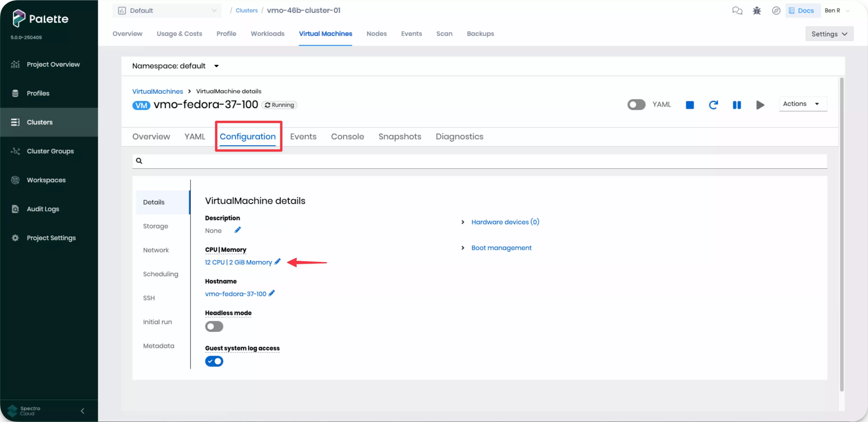Image resolution: width=868 pixels, height=422 pixels.
Task: Go to VirtualMachines breadcrumb link
Action: [x=157, y=91]
